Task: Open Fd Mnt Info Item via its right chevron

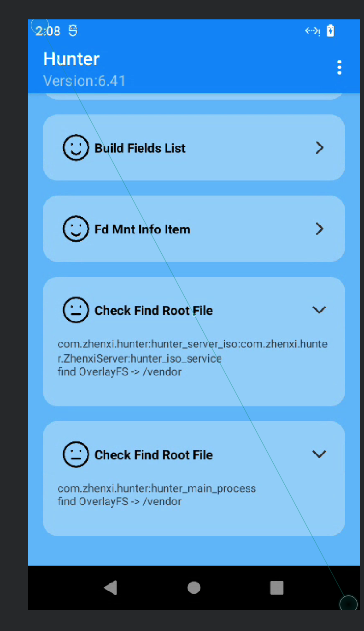Action: point(319,229)
